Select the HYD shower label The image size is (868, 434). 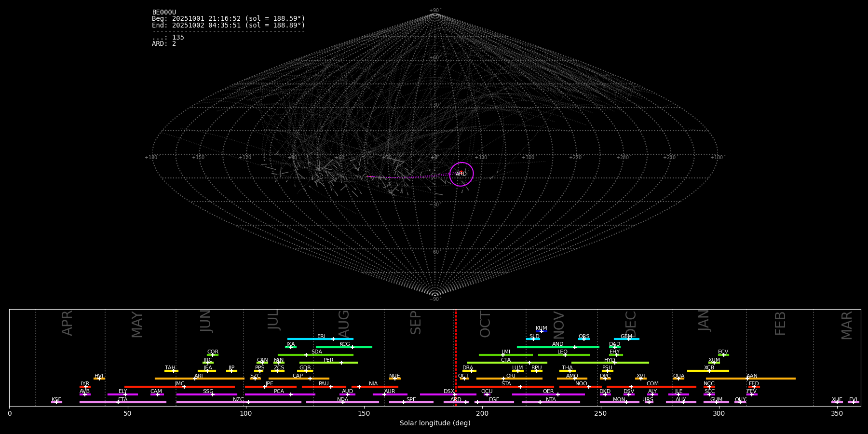pyautogui.click(x=610, y=360)
